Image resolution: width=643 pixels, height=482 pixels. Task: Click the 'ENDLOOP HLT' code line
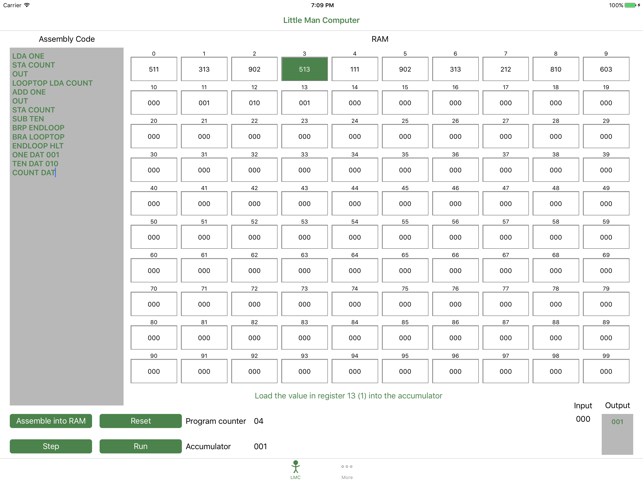tap(38, 146)
